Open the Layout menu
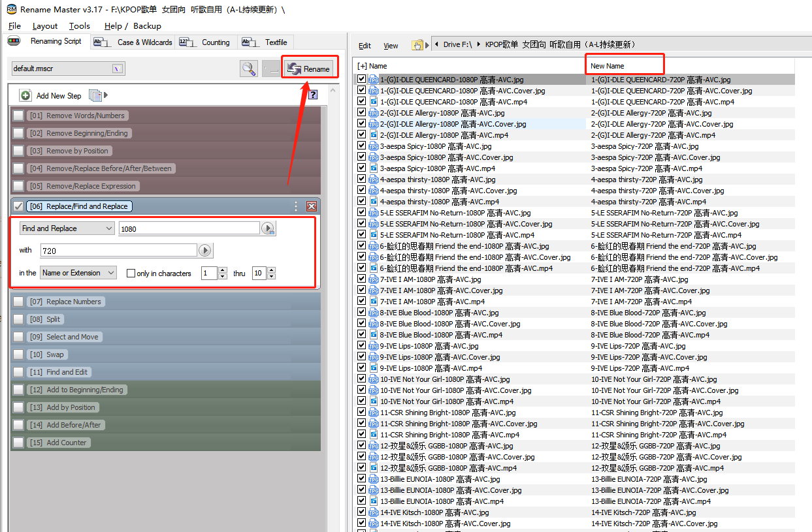This screenshot has height=532, width=812. 45,26
